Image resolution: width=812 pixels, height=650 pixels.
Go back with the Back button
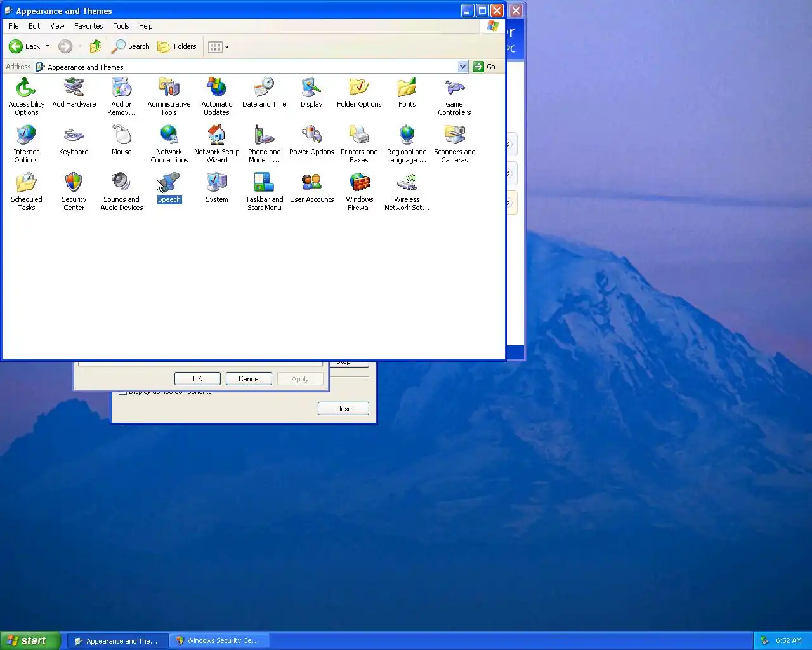click(x=25, y=46)
